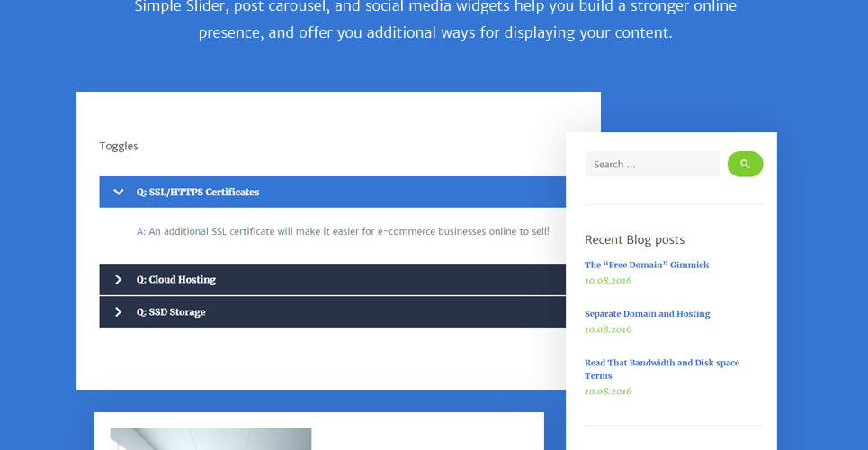The image size is (868, 450).
Task: Collapse the SSL/HTTPS Certificates toggle chevron
Action: click(118, 192)
